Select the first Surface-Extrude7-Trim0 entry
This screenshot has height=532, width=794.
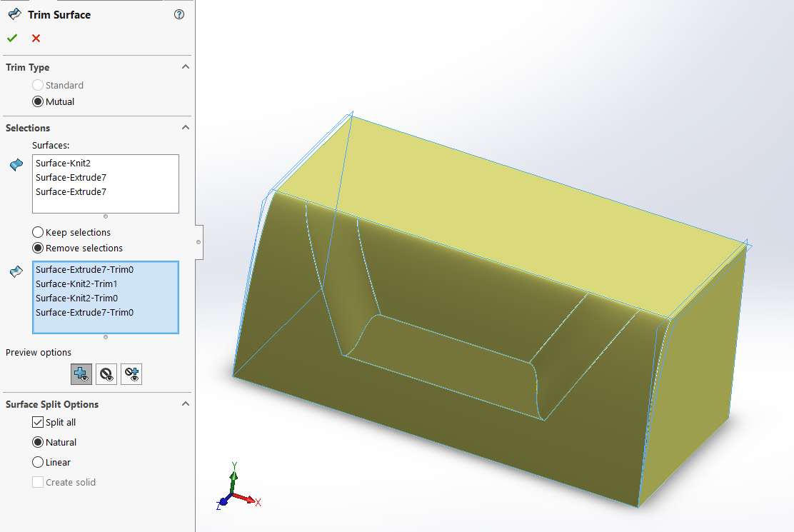(106, 269)
